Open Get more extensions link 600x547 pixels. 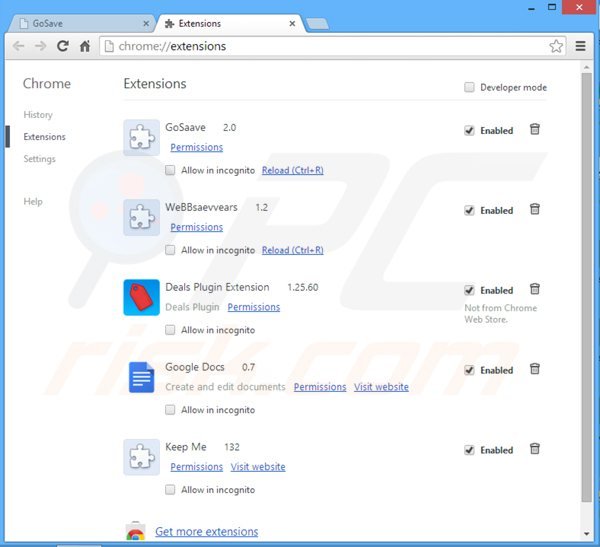[207, 531]
